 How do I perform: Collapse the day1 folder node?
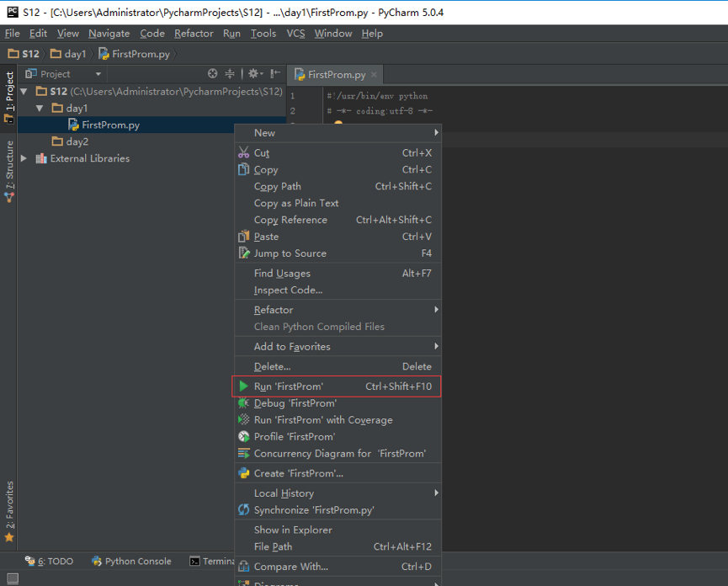point(40,109)
